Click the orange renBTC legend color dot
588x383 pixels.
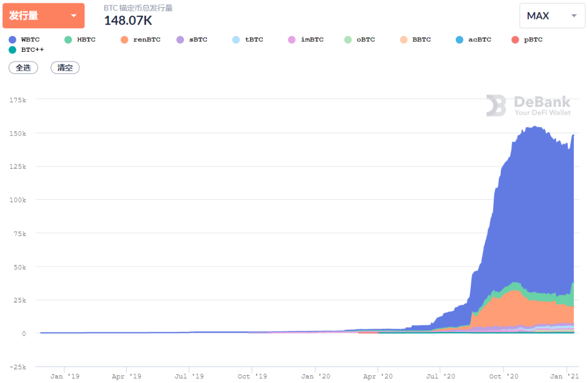(125, 40)
